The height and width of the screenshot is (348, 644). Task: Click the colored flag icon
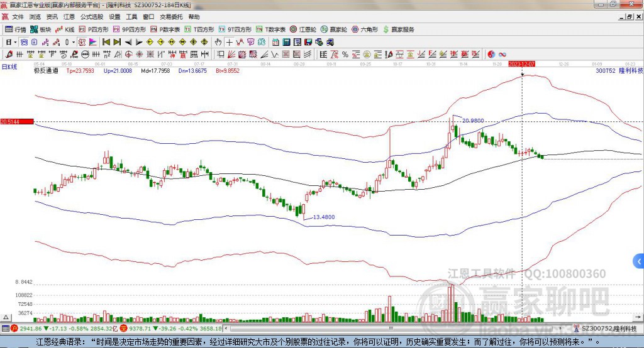click(93, 42)
